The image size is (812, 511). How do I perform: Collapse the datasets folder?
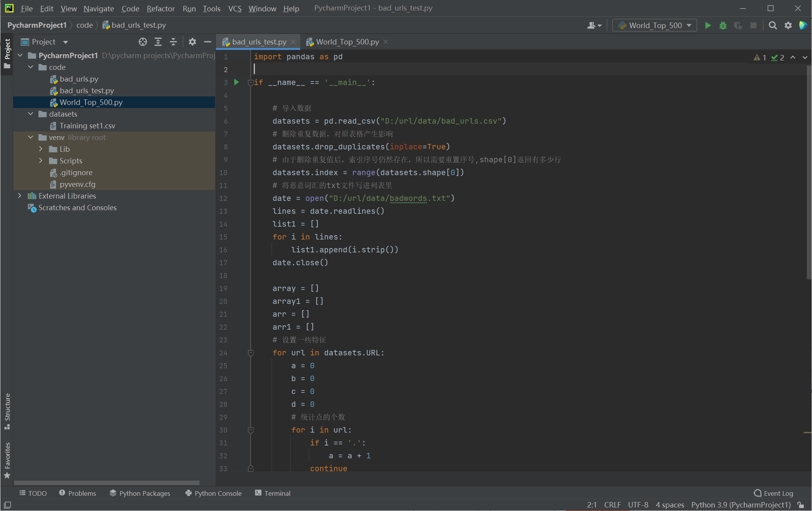pos(30,114)
